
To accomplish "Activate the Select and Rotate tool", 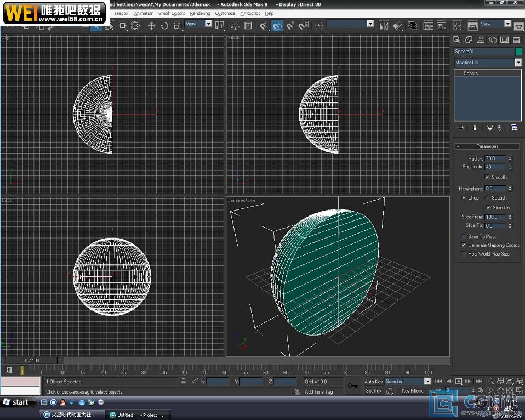I will pos(164,26).
